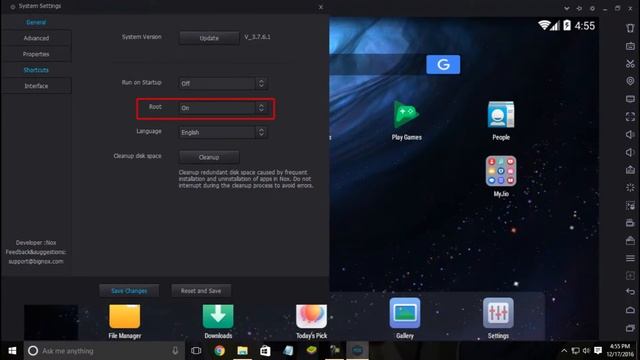Click the Cleanup disk space button
The width and height of the screenshot is (640, 360).
pyautogui.click(x=209, y=157)
